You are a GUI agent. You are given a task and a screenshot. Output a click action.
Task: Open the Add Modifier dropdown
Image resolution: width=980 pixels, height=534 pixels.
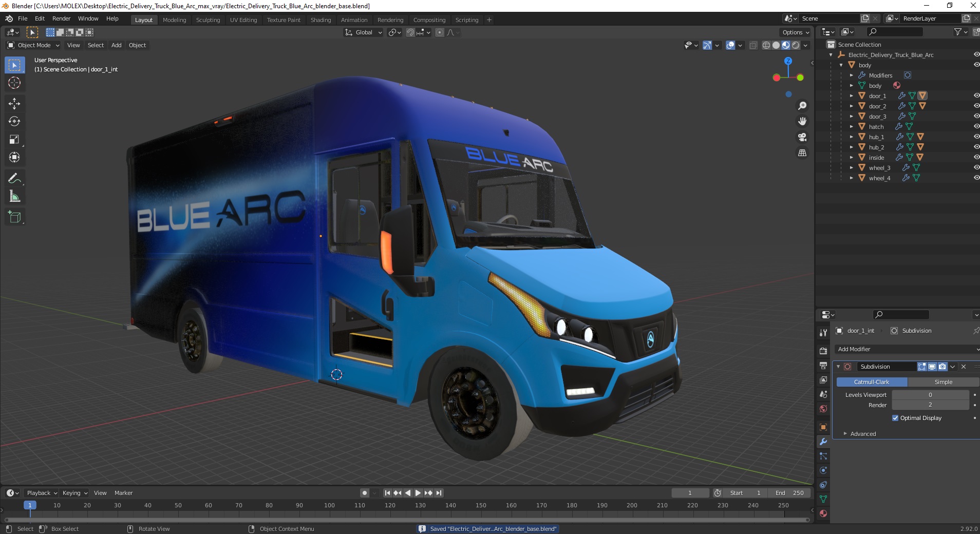(x=907, y=349)
